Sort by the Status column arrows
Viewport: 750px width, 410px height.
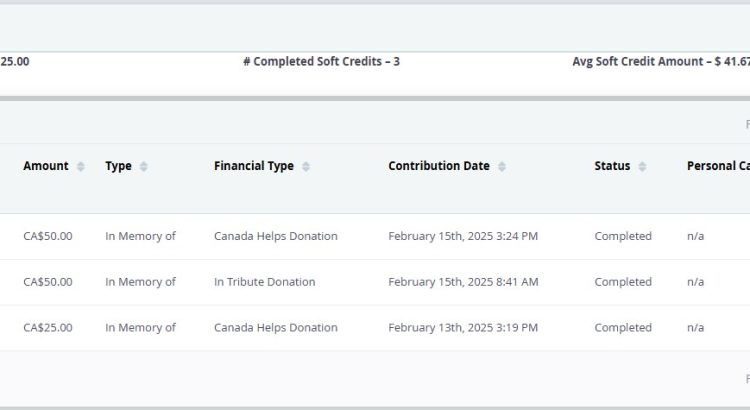(x=642, y=166)
